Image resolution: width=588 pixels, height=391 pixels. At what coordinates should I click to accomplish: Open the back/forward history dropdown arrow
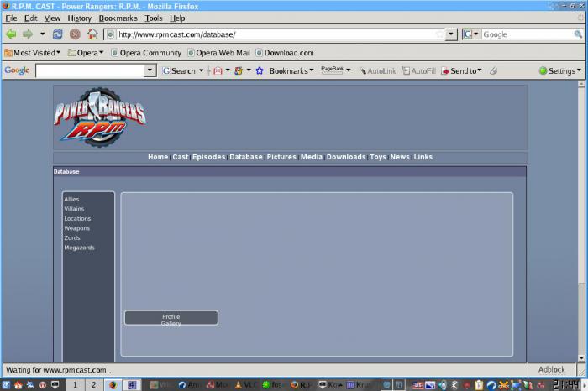tap(42, 34)
